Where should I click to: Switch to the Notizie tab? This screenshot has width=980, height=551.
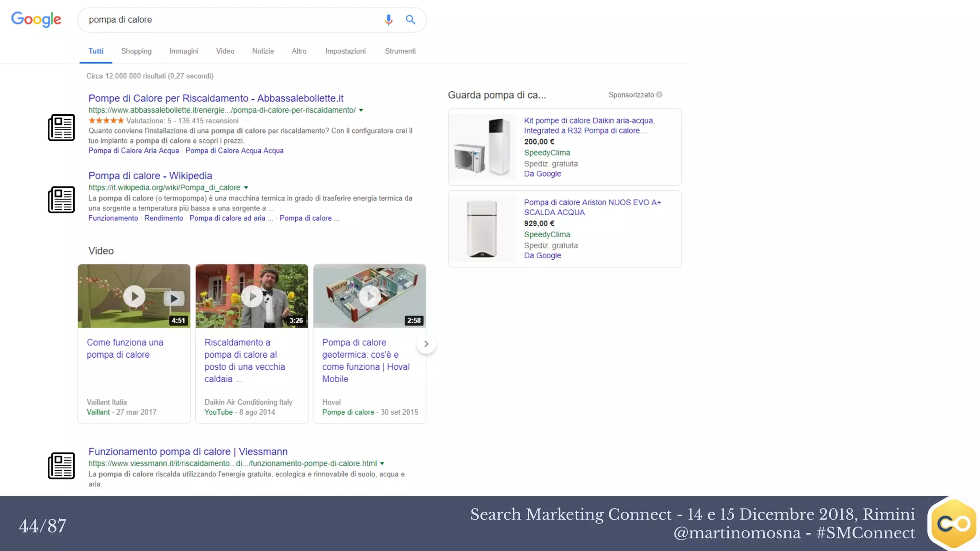(x=263, y=51)
